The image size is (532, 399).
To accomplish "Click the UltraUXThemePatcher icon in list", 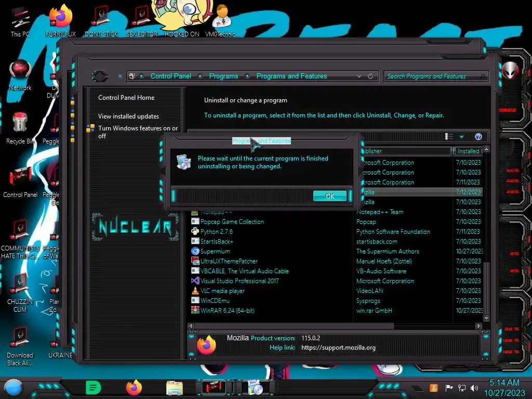I will point(195,261).
